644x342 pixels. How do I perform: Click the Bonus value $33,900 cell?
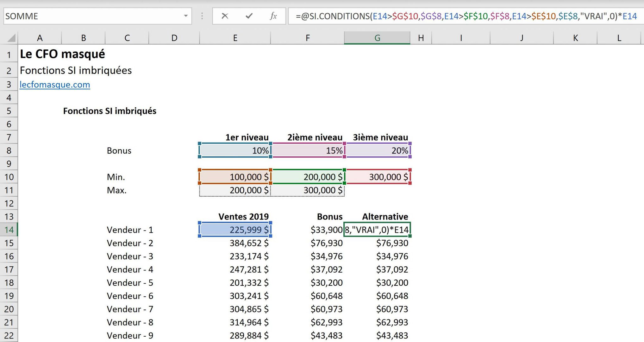(308, 230)
